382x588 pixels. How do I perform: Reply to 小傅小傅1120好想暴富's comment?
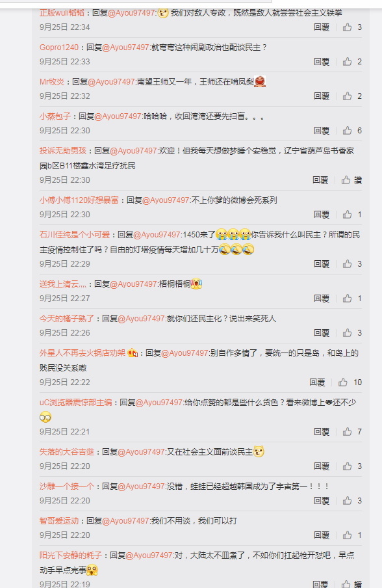(x=322, y=215)
